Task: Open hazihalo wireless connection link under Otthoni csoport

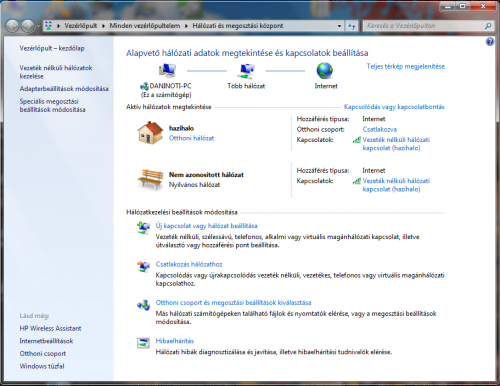Action: (396, 144)
